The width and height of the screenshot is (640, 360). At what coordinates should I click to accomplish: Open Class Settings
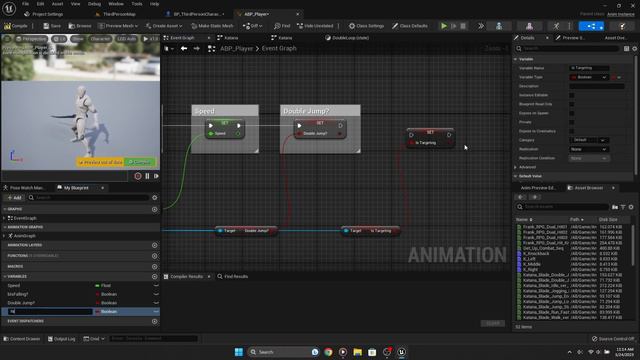366,26
